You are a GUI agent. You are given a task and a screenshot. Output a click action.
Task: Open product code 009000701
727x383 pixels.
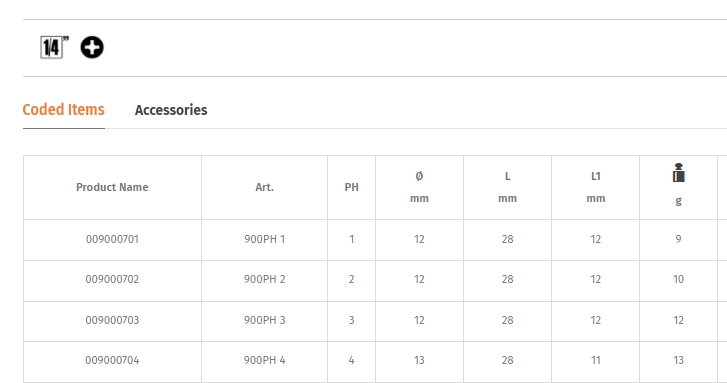(112, 239)
